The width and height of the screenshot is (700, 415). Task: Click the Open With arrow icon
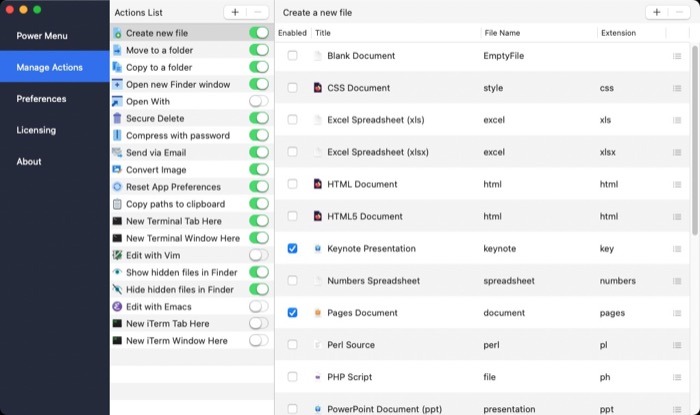(x=117, y=102)
